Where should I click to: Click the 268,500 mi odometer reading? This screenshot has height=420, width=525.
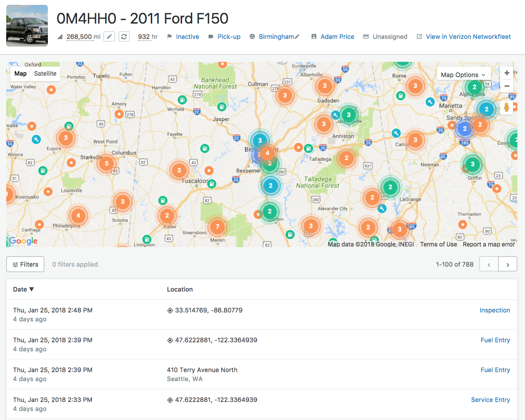[x=83, y=37]
